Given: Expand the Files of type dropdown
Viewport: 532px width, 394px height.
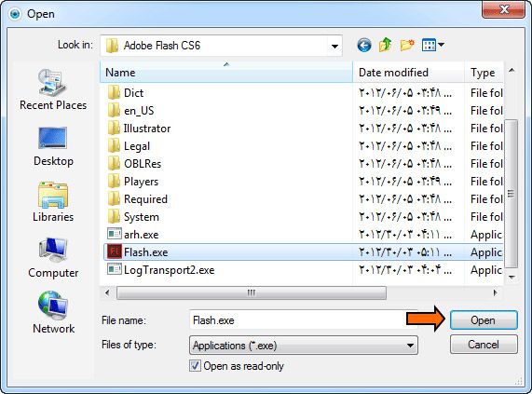Looking at the screenshot, I should coord(410,346).
